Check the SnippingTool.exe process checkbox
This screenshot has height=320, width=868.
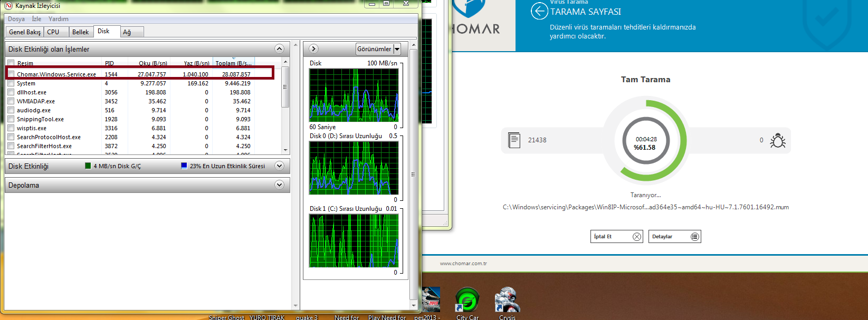pyautogui.click(x=11, y=119)
